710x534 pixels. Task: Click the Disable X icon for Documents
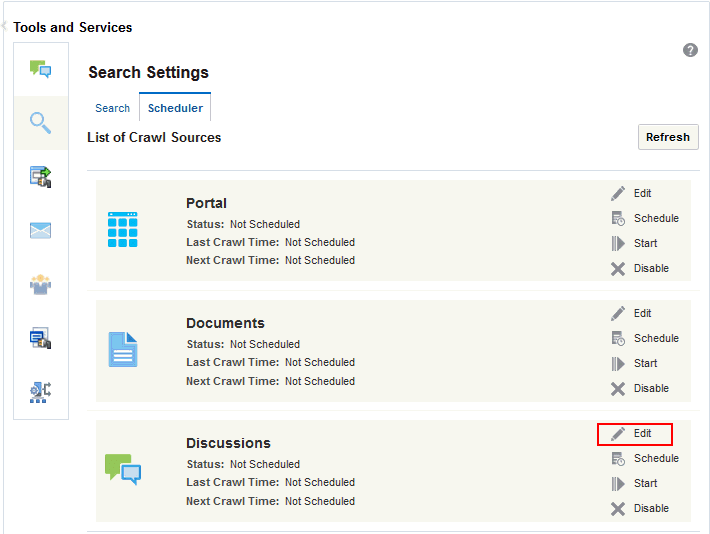618,389
